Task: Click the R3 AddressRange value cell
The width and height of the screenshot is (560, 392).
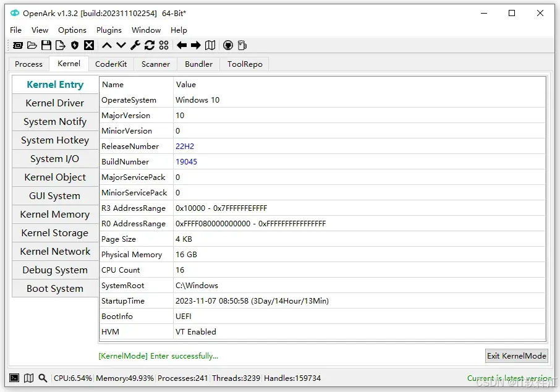Action: click(x=360, y=208)
